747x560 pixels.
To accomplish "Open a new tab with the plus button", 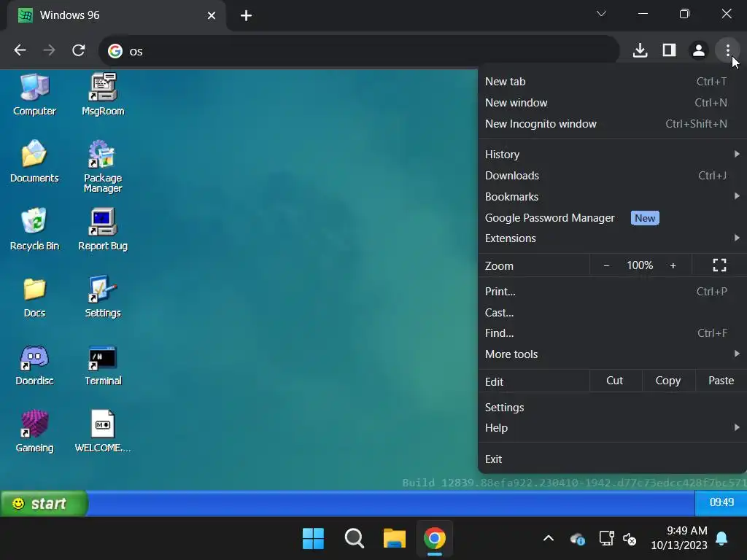I will tap(246, 16).
